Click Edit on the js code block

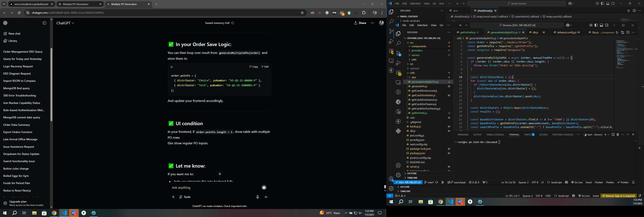click(265, 67)
